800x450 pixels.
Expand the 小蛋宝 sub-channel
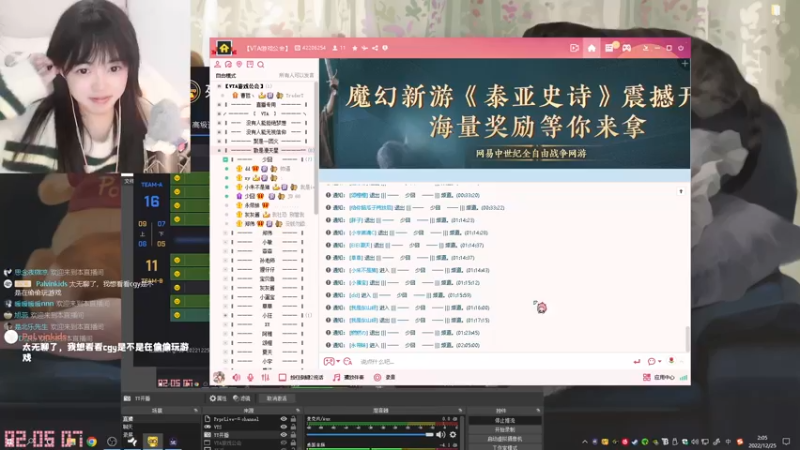point(225,297)
